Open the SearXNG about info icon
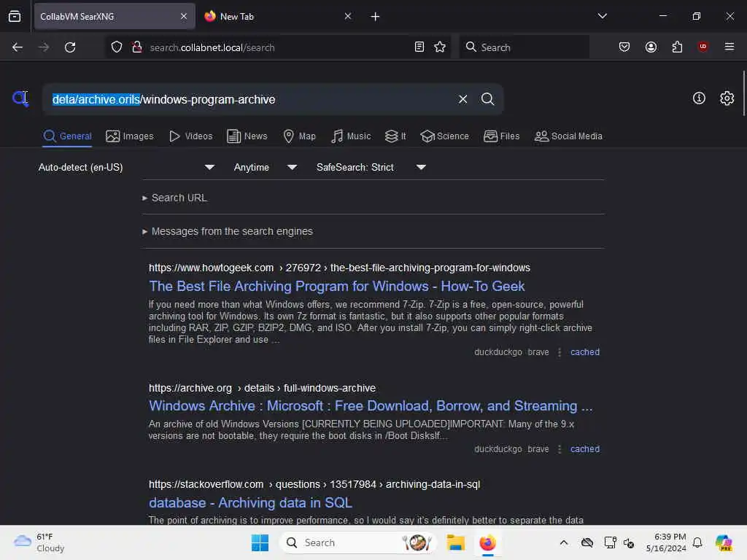The image size is (747, 560). (699, 98)
